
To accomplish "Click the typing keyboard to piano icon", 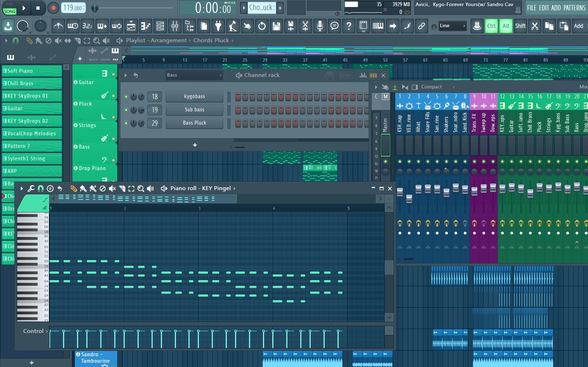I will [x=377, y=26].
